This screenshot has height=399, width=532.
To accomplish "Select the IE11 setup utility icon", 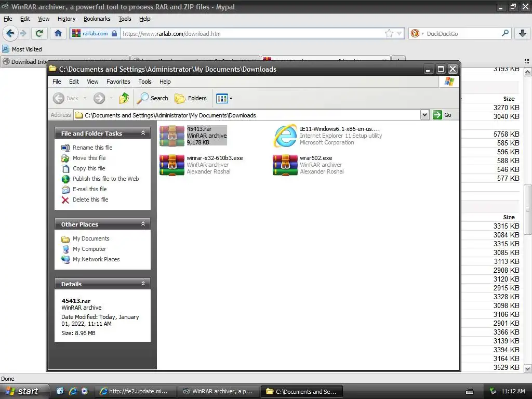I will click(x=285, y=136).
